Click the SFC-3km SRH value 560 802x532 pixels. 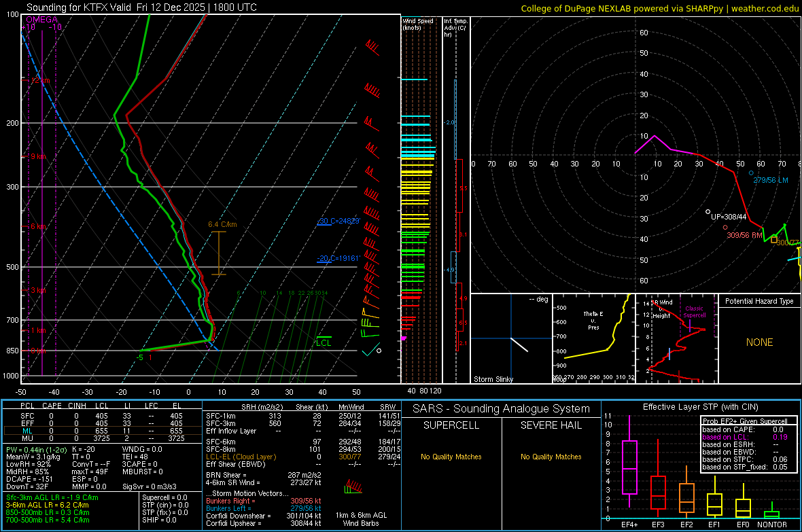pos(275,423)
